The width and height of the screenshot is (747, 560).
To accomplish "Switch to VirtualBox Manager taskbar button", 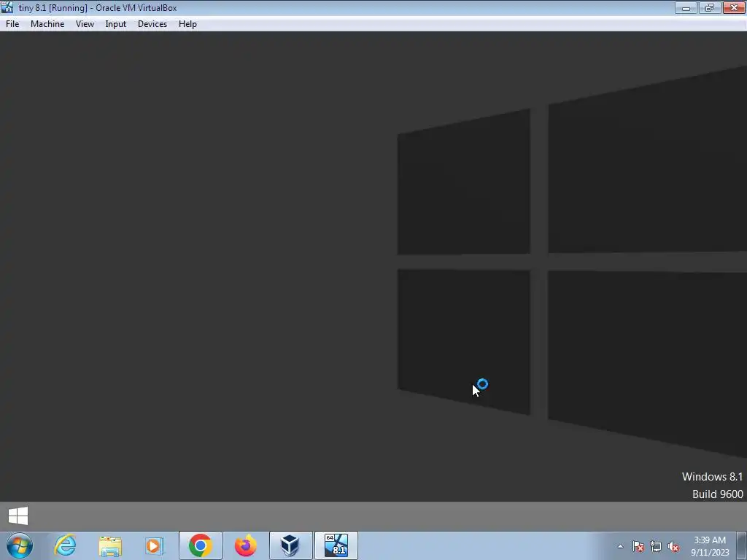I will click(290, 545).
